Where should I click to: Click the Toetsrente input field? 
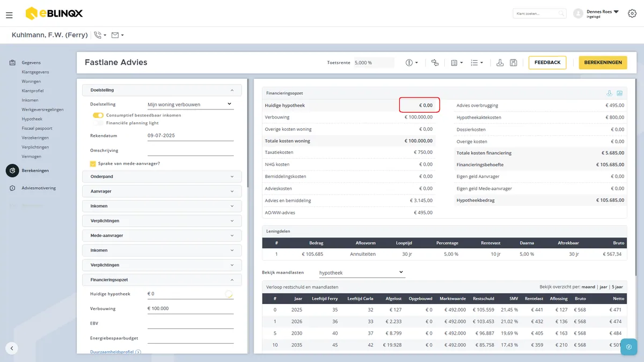374,63
